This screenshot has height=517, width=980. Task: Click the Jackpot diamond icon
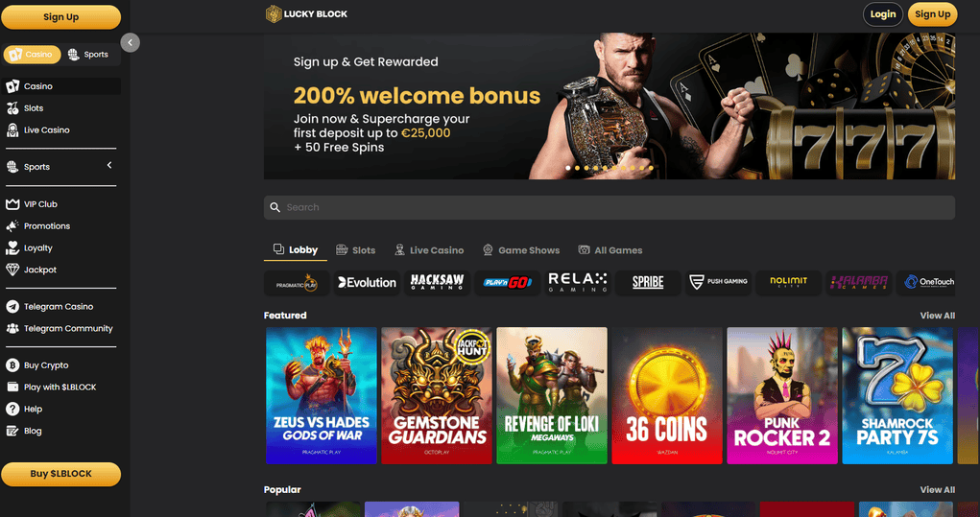[12, 270]
